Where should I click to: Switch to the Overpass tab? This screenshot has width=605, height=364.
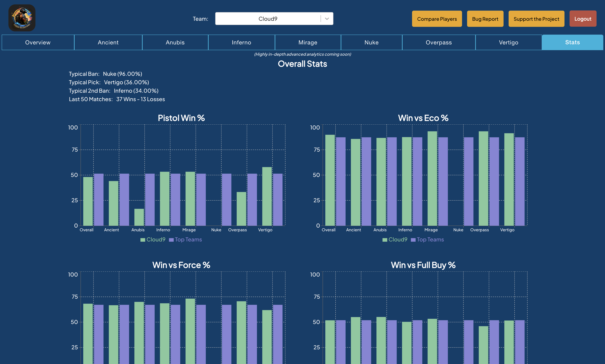pos(439,42)
